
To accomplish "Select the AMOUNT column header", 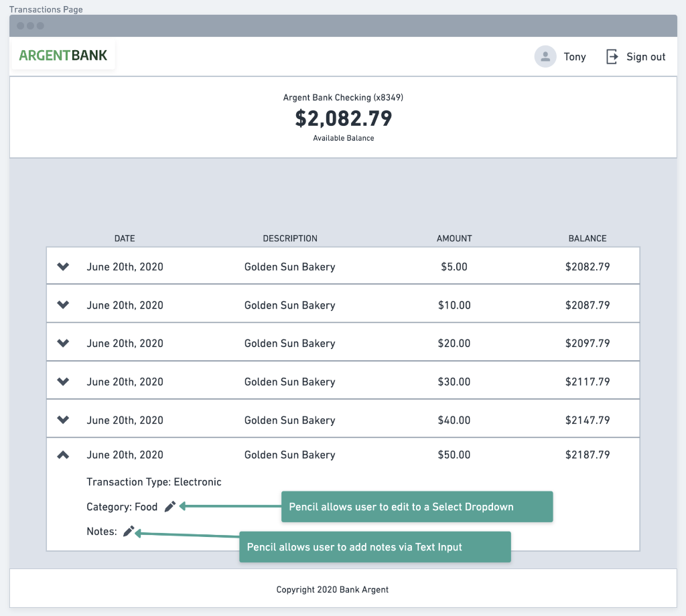I will pos(454,238).
